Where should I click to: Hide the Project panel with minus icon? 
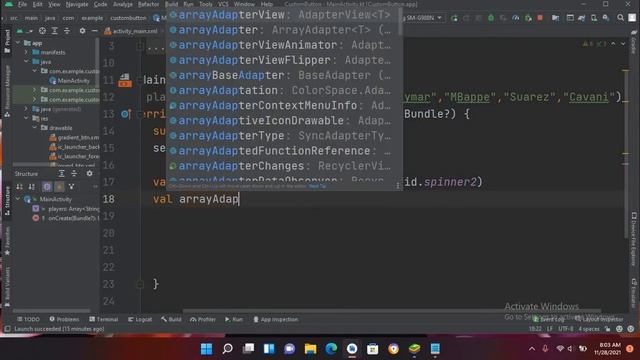(94, 31)
